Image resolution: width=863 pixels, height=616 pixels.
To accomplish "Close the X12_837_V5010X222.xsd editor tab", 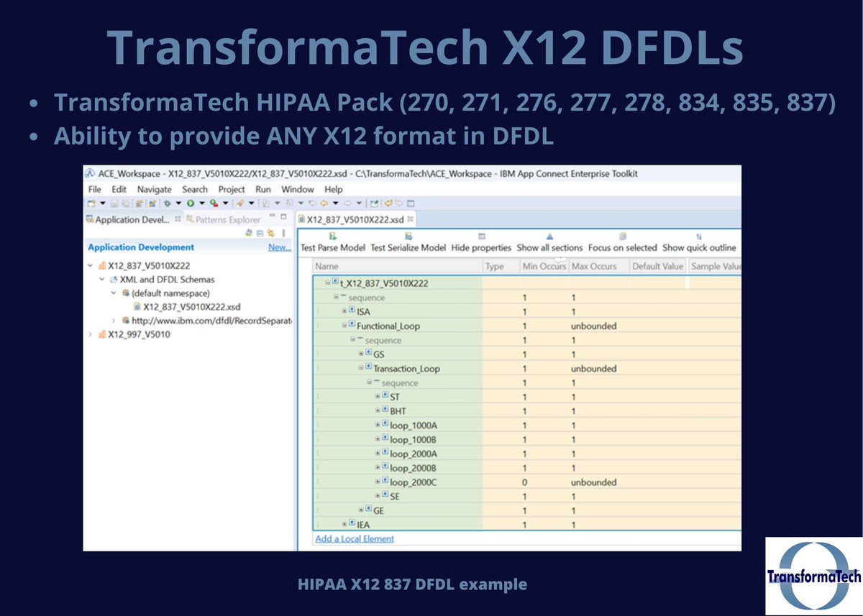I will tap(411, 219).
